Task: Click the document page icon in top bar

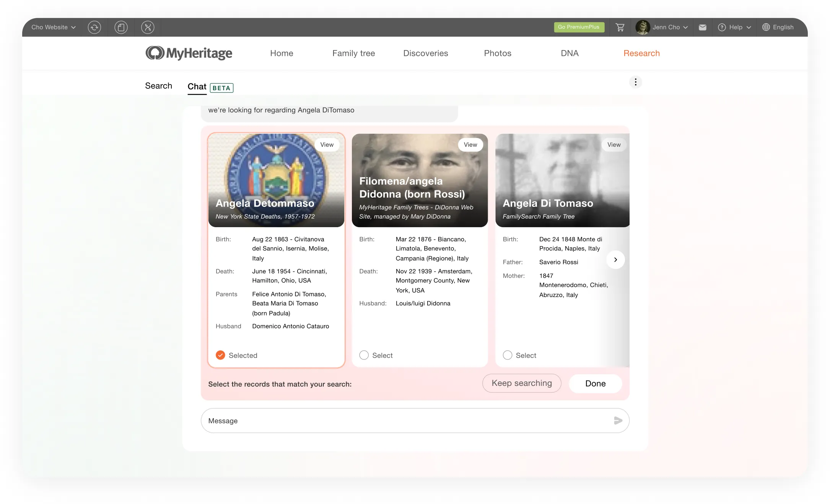Action: click(121, 27)
